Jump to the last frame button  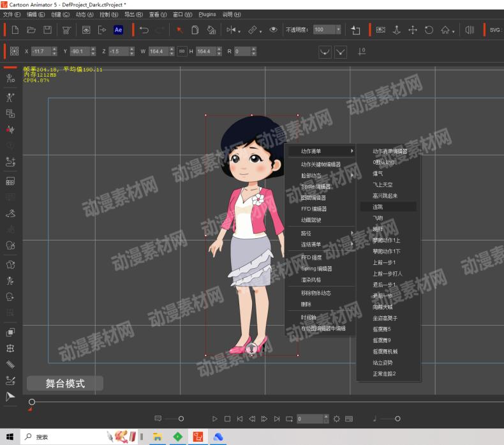277,419
